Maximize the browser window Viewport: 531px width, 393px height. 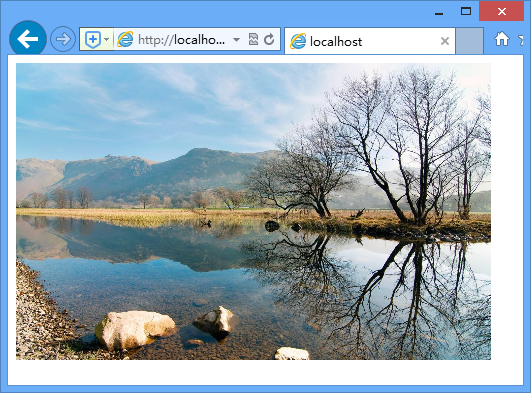(466, 12)
